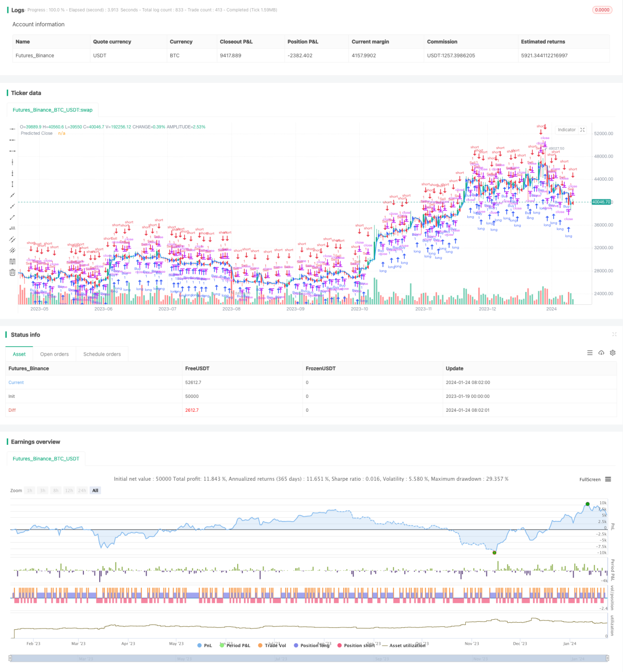The width and height of the screenshot is (623, 672).
Task: Switch to the Schedule orders tab
Action: (x=102, y=354)
